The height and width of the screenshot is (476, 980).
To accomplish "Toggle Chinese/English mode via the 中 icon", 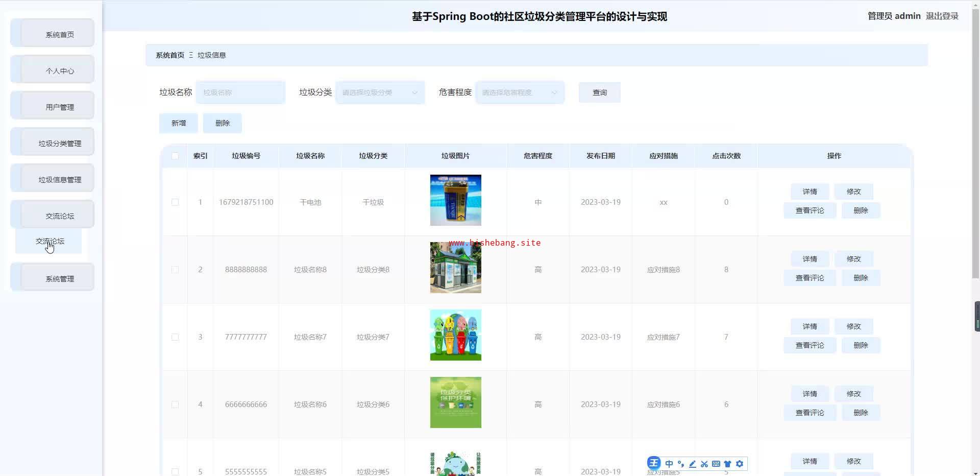I will [669, 464].
